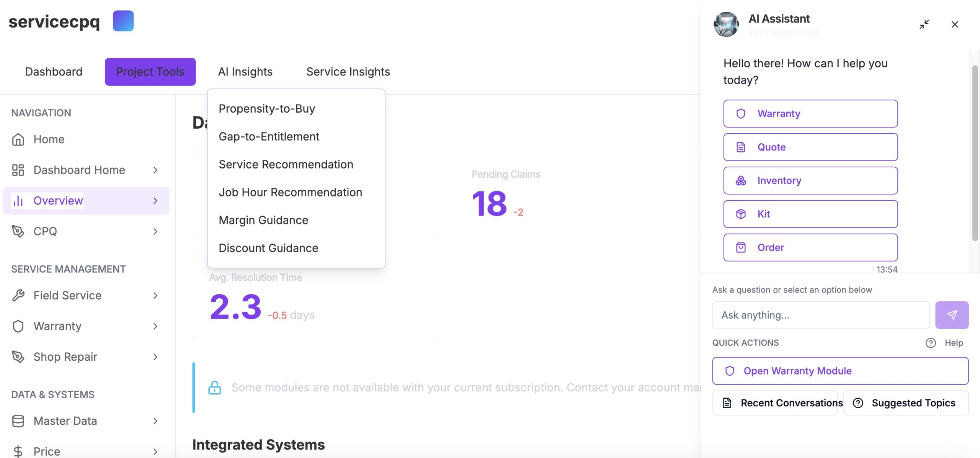Choose Gap-to-Entitlement menu item
980x458 pixels.
click(296, 137)
